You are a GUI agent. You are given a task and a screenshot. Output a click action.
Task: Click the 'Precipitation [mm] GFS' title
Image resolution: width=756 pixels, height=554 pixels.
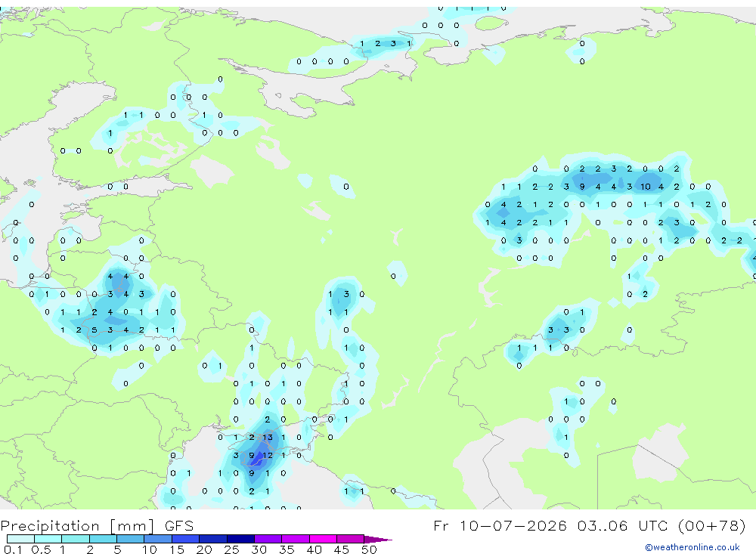(97, 525)
